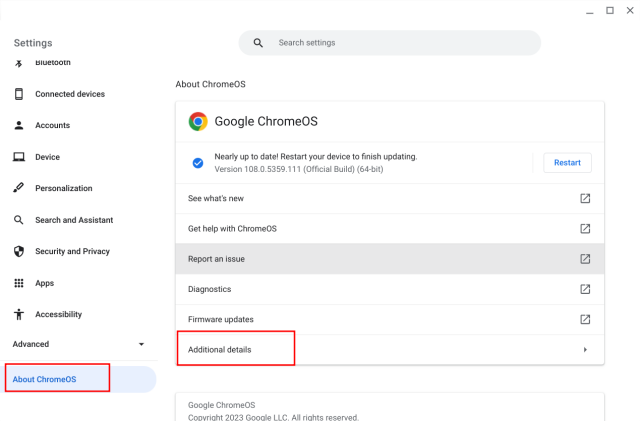Focus the Search settings field

pyautogui.click(x=390, y=43)
